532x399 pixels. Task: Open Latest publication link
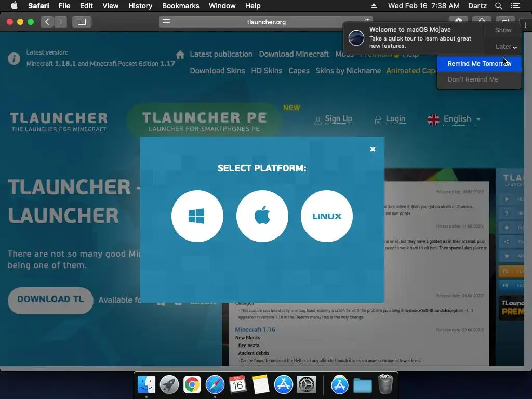(221, 54)
